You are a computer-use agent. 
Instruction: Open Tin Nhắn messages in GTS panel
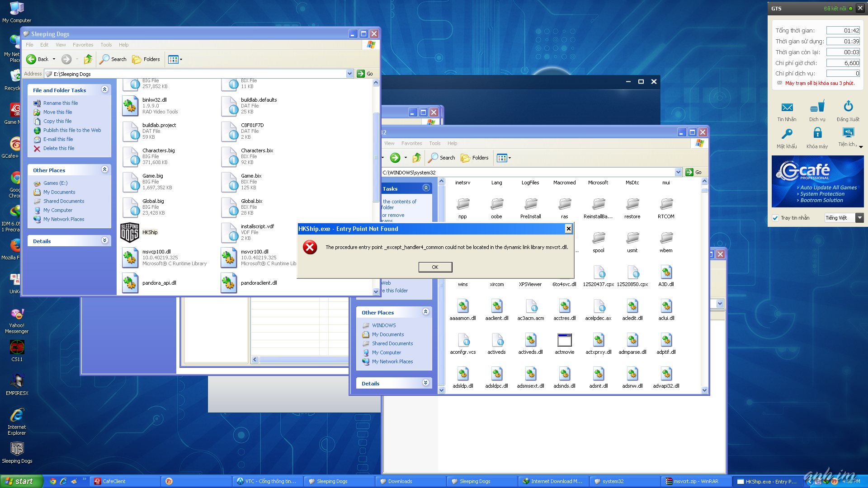(x=787, y=112)
